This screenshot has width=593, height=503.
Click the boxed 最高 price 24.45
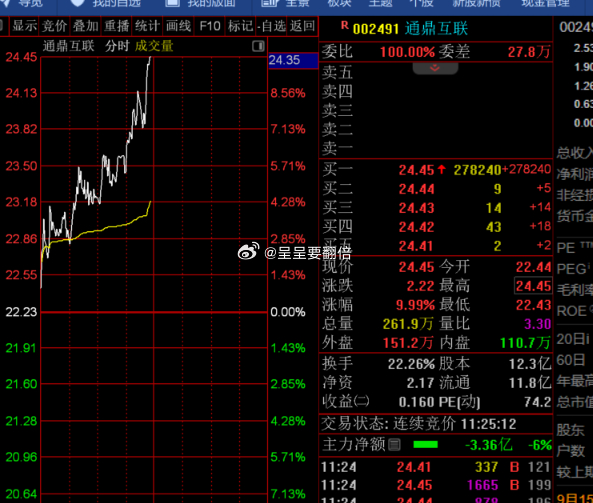click(533, 286)
